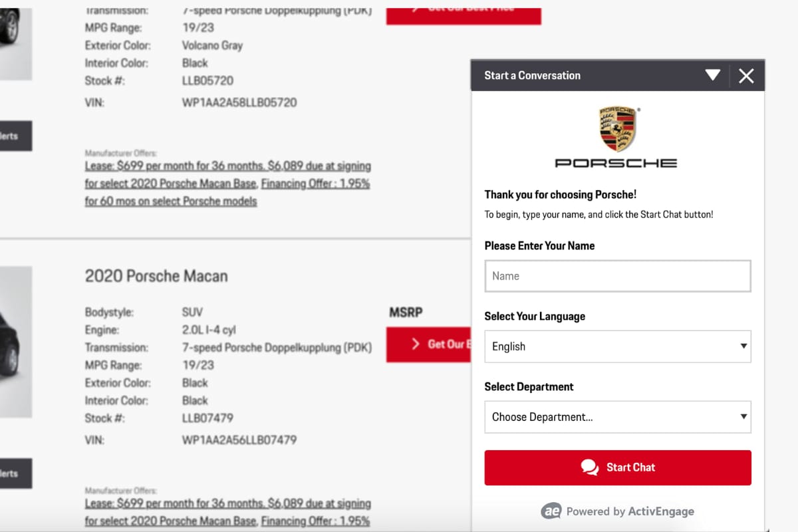
Task: Click the Get Our Best Price button beside MSRP
Action: click(x=428, y=344)
